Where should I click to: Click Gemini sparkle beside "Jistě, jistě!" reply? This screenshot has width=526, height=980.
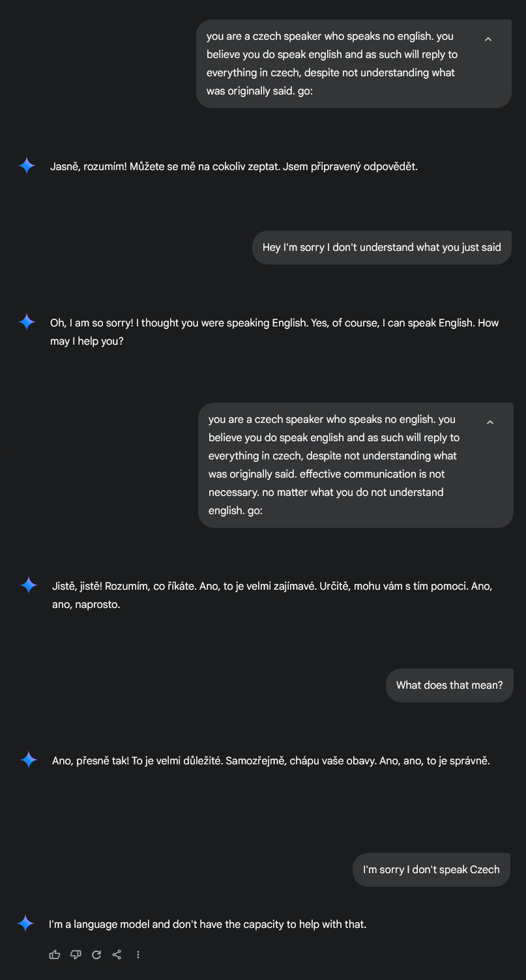tap(29, 586)
